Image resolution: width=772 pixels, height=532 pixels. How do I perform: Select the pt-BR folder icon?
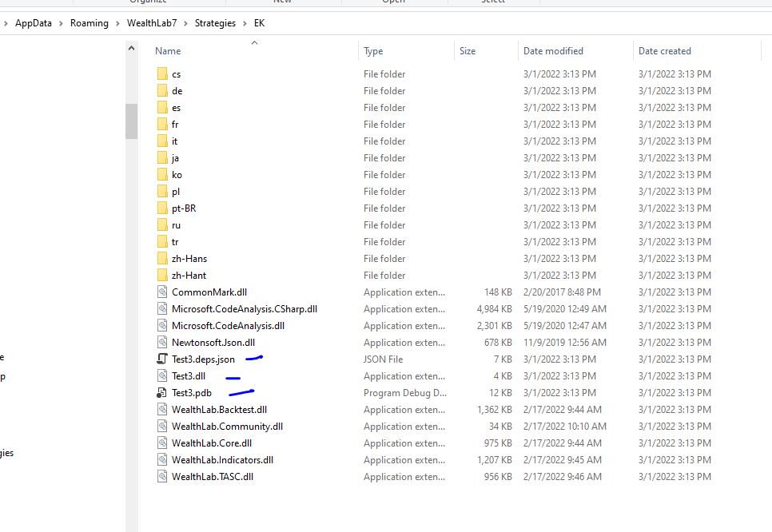[162, 208]
